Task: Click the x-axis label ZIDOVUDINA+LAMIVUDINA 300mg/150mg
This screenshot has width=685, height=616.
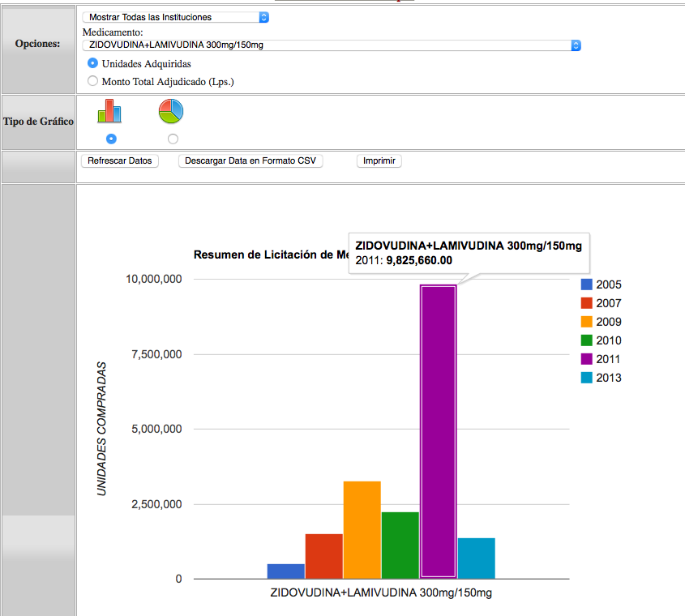Action: [381, 592]
